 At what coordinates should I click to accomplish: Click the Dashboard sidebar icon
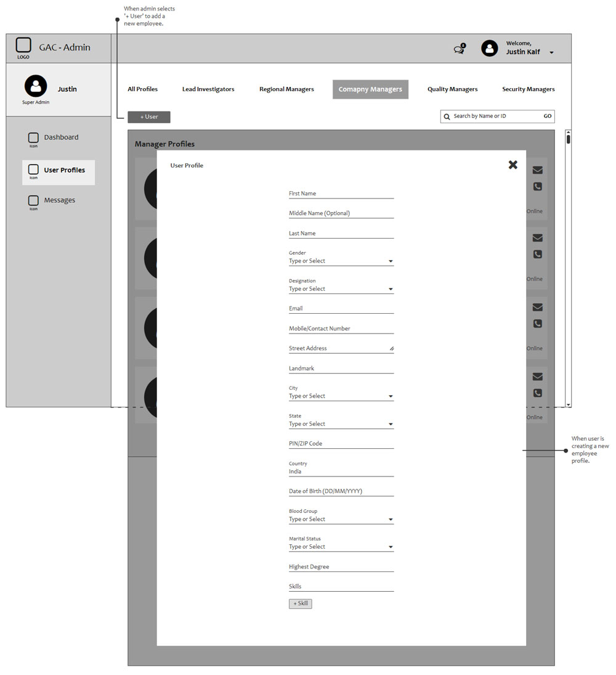tap(33, 138)
